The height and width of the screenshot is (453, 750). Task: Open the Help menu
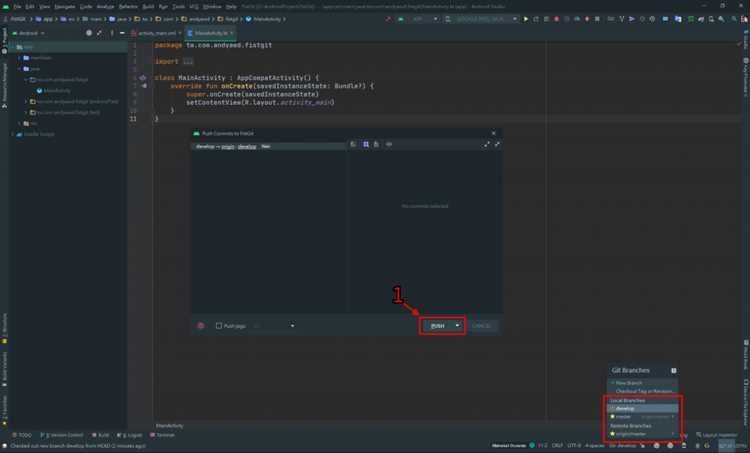click(231, 7)
